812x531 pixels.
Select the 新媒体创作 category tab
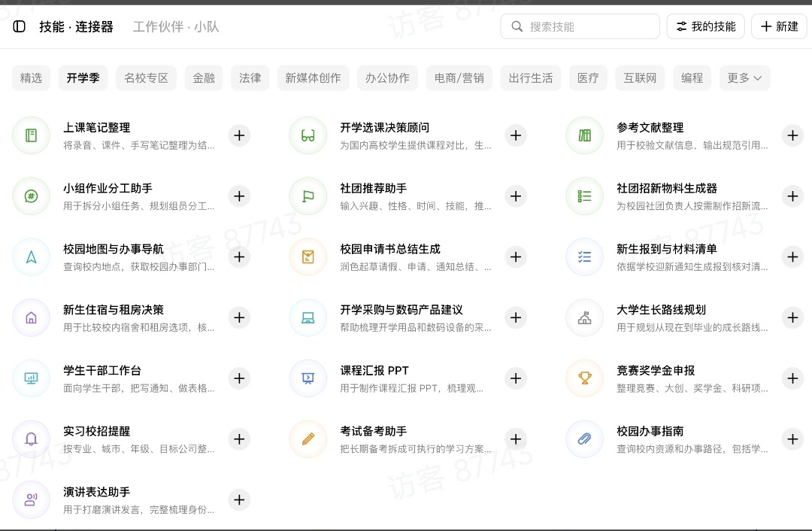pyautogui.click(x=313, y=77)
